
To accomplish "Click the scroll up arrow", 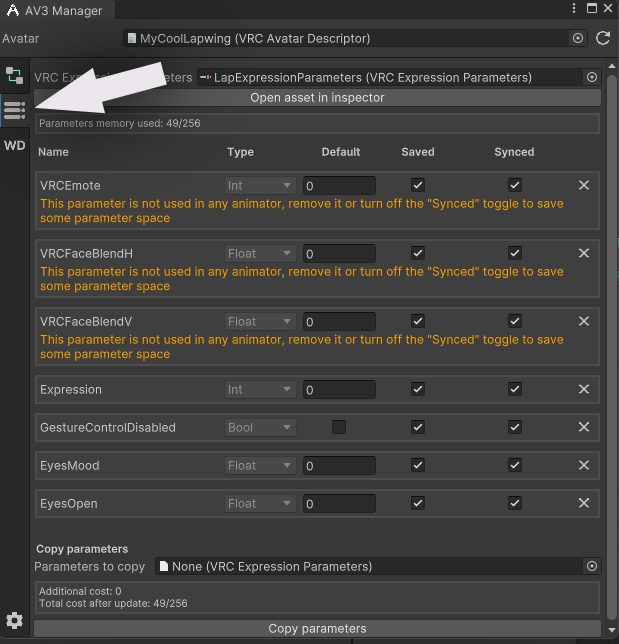I will coord(612,66).
